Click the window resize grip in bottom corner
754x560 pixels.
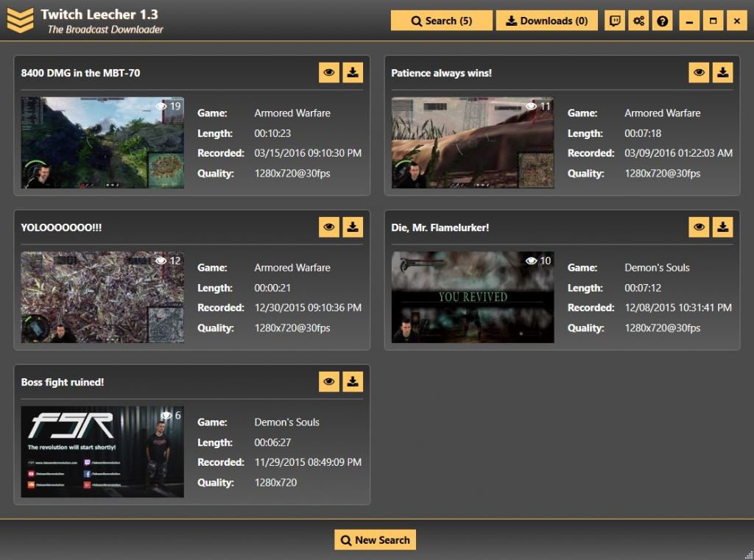748,554
